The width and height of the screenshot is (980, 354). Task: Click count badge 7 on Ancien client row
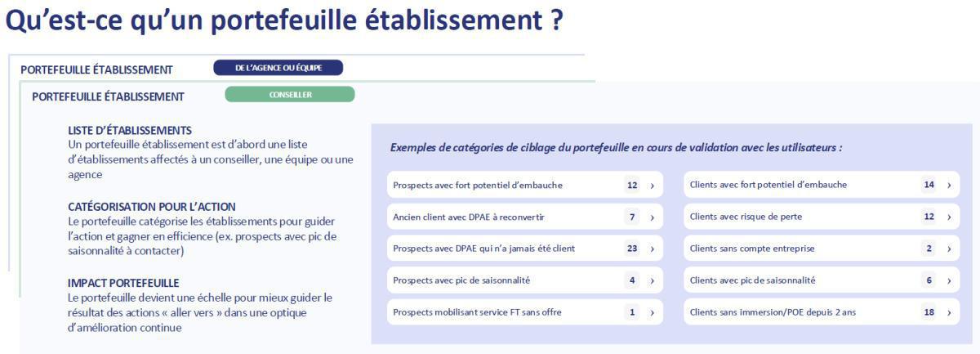(x=632, y=217)
